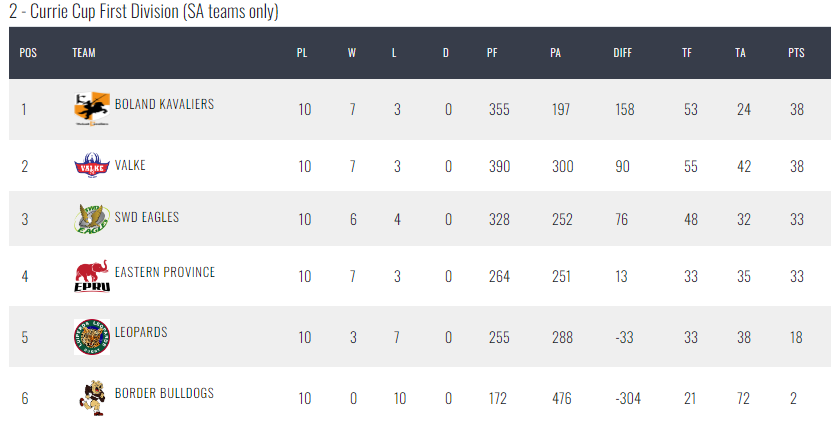The image size is (837, 444).
Task: Select the SWD Eagles team name
Action: [x=147, y=217]
